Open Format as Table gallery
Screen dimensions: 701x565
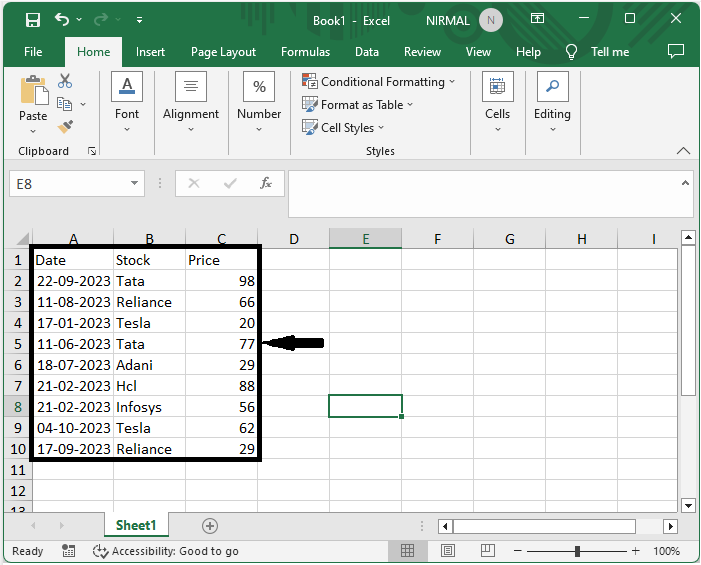tap(357, 105)
